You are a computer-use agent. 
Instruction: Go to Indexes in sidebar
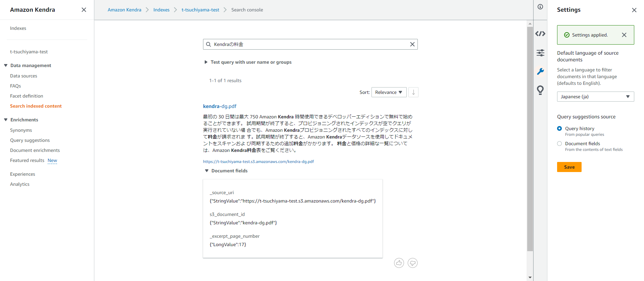(18, 28)
